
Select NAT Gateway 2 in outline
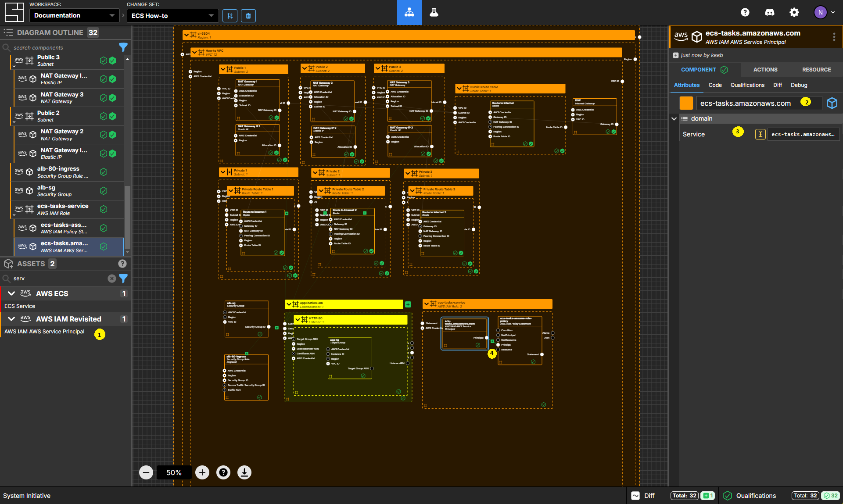(69, 135)
